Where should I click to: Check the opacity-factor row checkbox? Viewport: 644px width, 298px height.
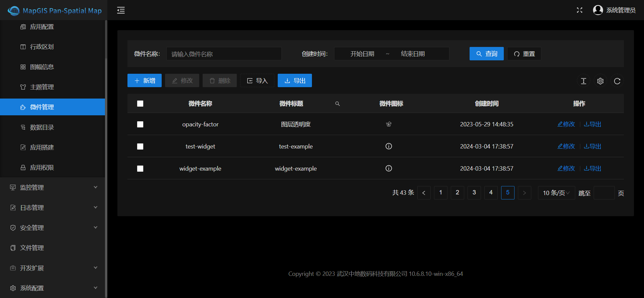pos(140,124)
